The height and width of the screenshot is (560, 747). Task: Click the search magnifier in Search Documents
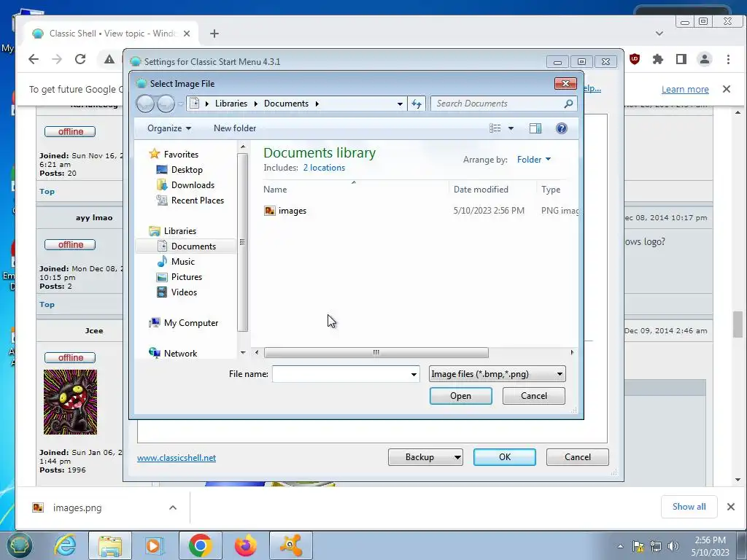tap(568, 104)
